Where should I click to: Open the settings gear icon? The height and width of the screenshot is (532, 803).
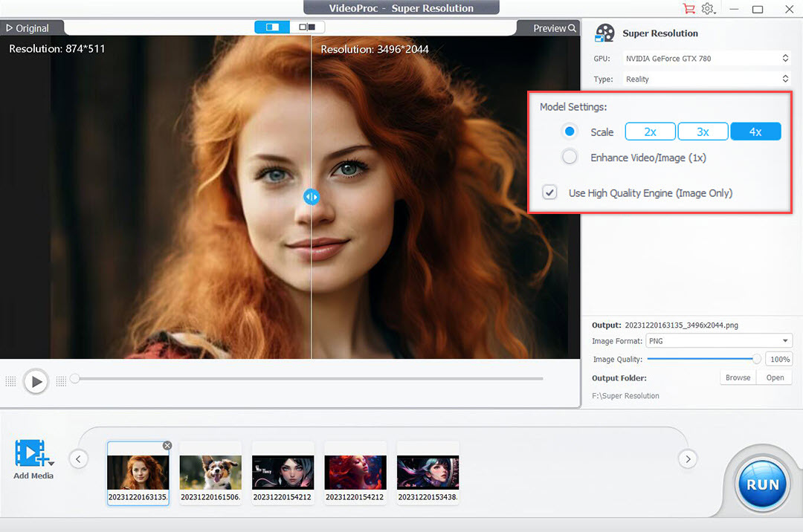click(x=708, y=9)
